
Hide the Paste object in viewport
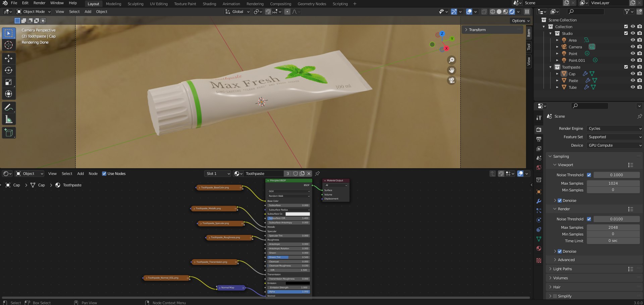(633, 81)
